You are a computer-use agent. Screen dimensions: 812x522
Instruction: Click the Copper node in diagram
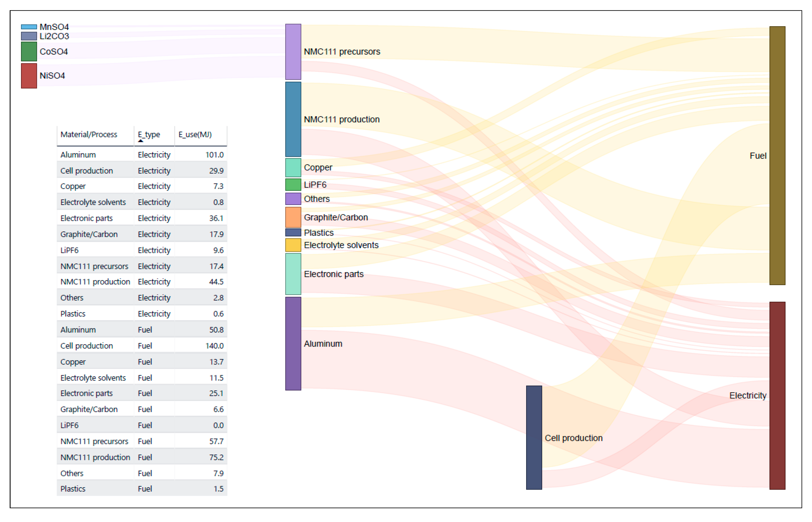point(293,167)
